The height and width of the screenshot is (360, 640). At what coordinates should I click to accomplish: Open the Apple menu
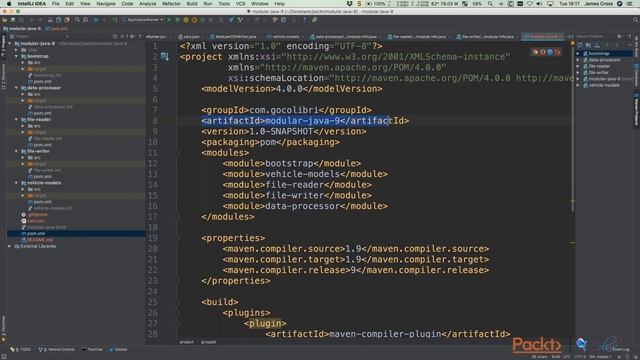pyautogui.click(x=9, y=4)
